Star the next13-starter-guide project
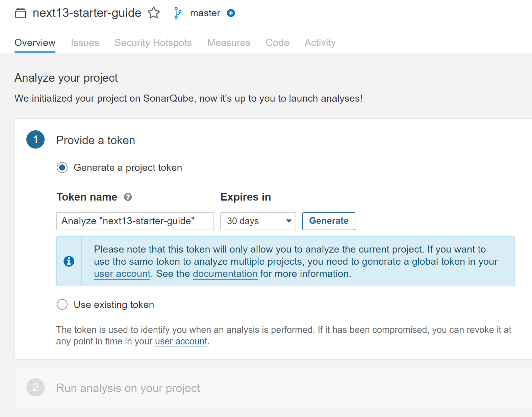Viewport: 532px width, 417px height. [154, 13]
